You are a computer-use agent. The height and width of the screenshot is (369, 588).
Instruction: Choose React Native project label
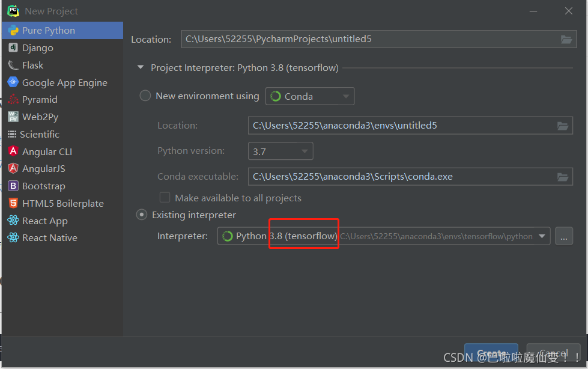[49, 237]
